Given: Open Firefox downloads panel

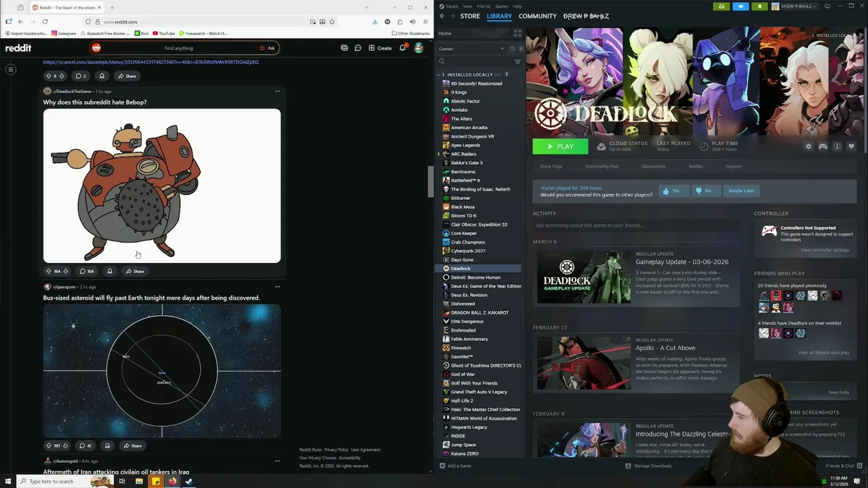Looking at the screenshot, I should point(375,22).
